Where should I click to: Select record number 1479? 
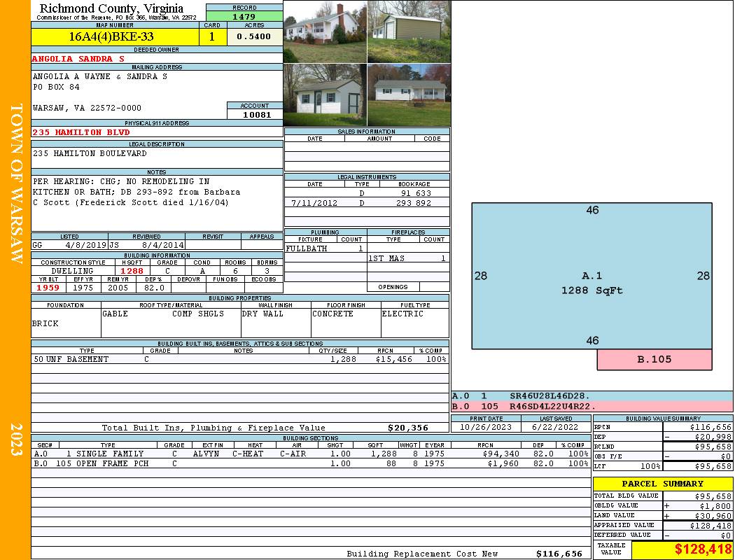tap(244, 17)
